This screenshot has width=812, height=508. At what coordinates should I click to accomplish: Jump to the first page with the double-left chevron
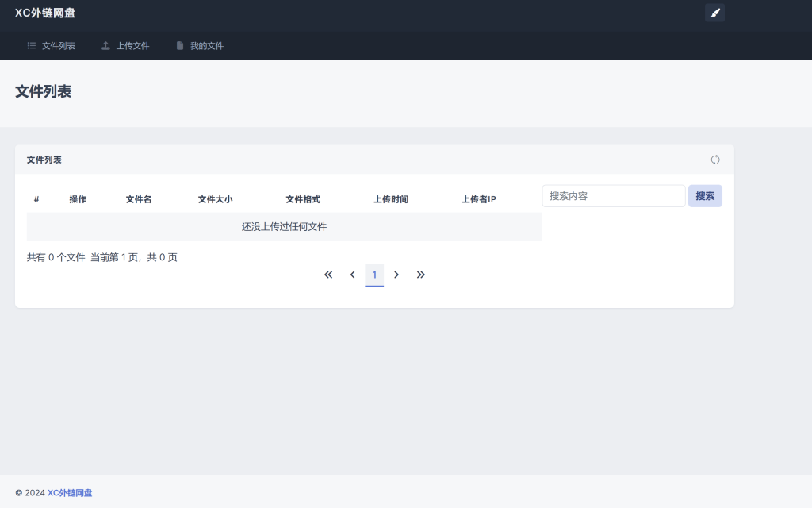pyautogui.click(x=327, y=275)
